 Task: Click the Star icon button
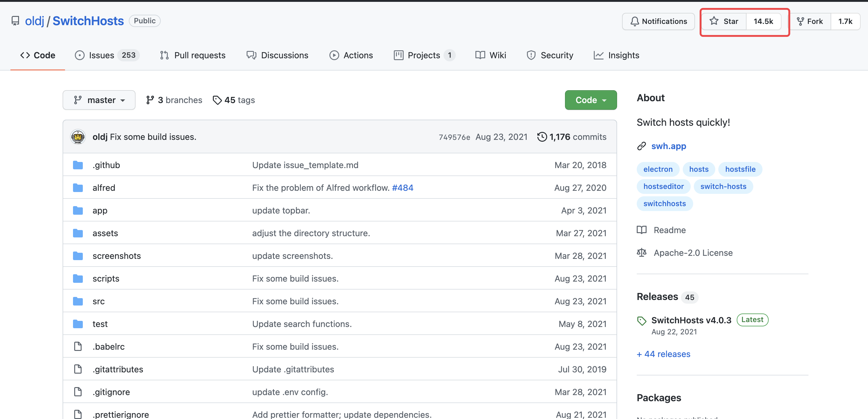pyautogui.click(x=714, y=21)
